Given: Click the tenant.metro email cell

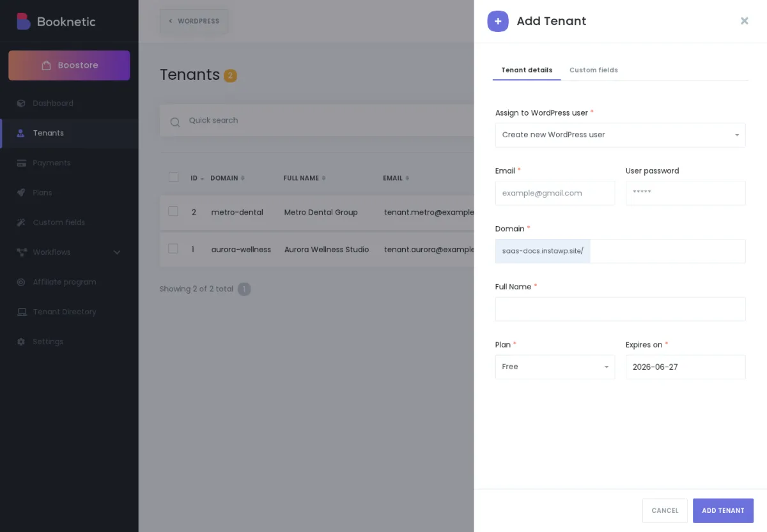Looking at the screenshot, I should pyautogui.click(x=429, y=212).
